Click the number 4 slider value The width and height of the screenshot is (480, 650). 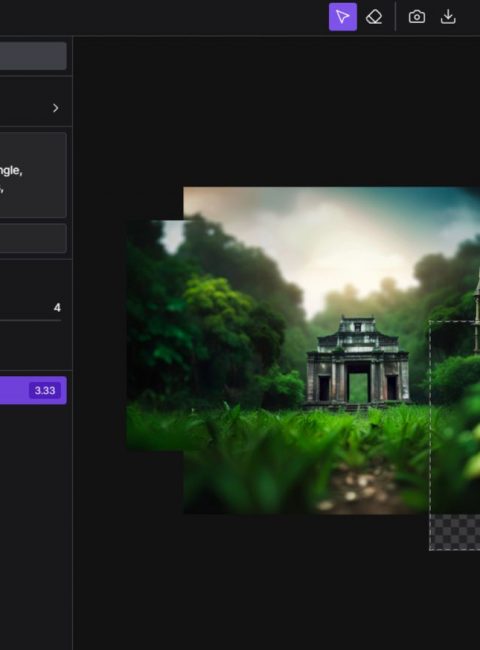pyautogui.click(x=57, y=308)
